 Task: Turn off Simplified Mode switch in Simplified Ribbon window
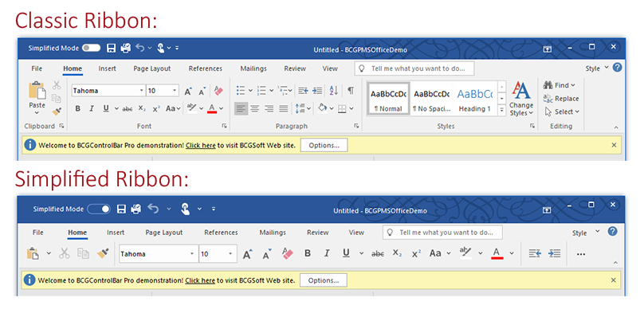click(99, 209)
